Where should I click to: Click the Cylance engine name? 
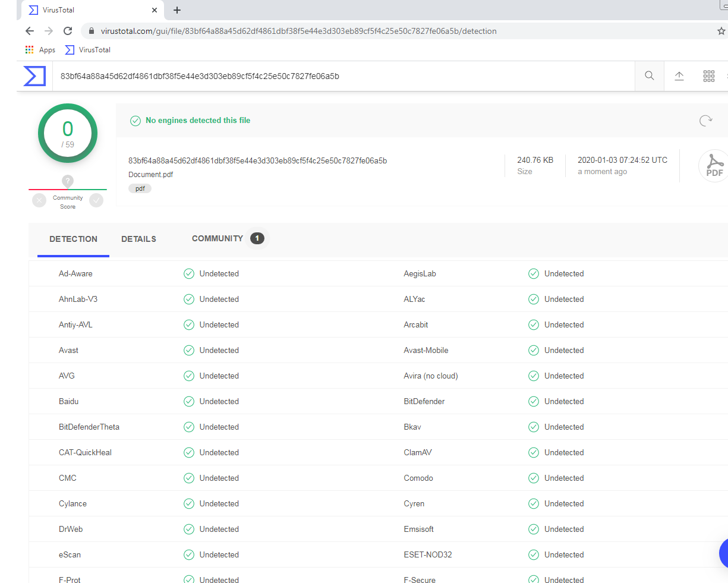[x=73, y=503]
